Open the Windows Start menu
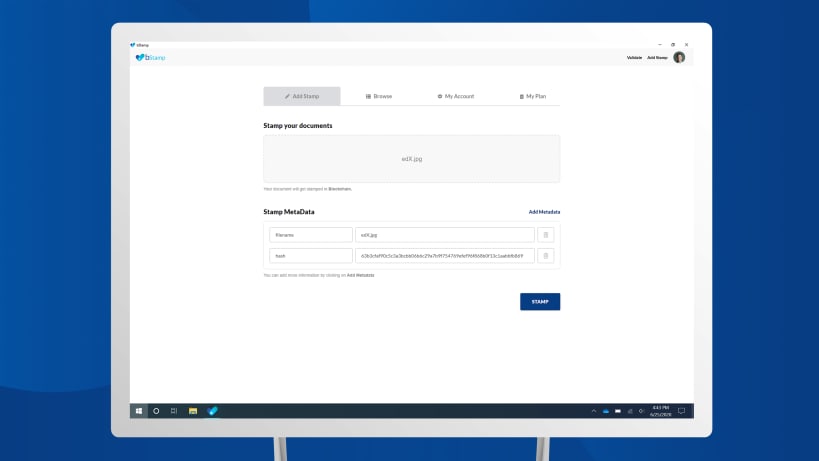Viewport: 819px width, 461px height. click(139, 411)
